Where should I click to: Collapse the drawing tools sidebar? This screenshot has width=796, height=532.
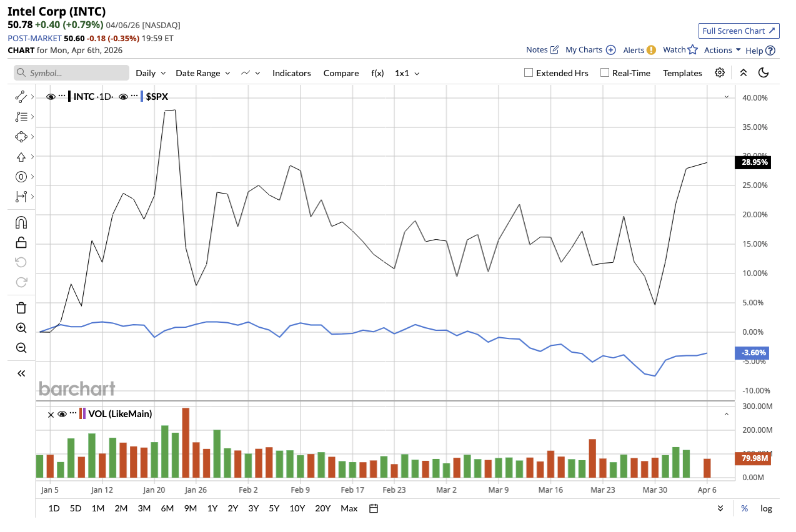coord(21,373)
